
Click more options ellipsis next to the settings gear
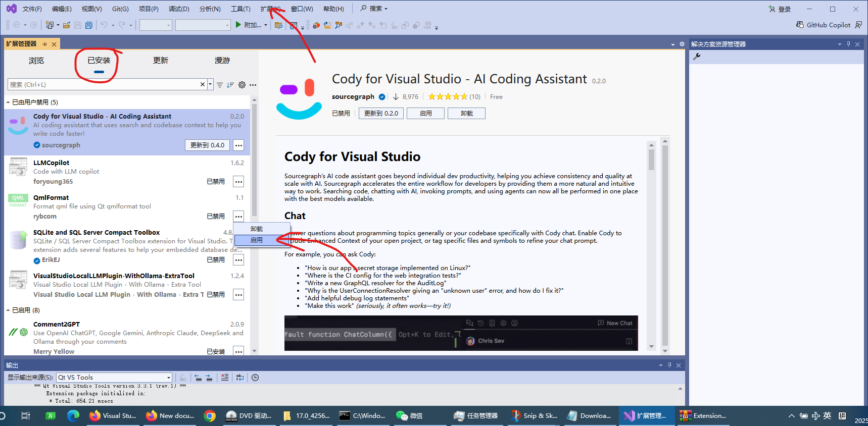click(253, 85)
